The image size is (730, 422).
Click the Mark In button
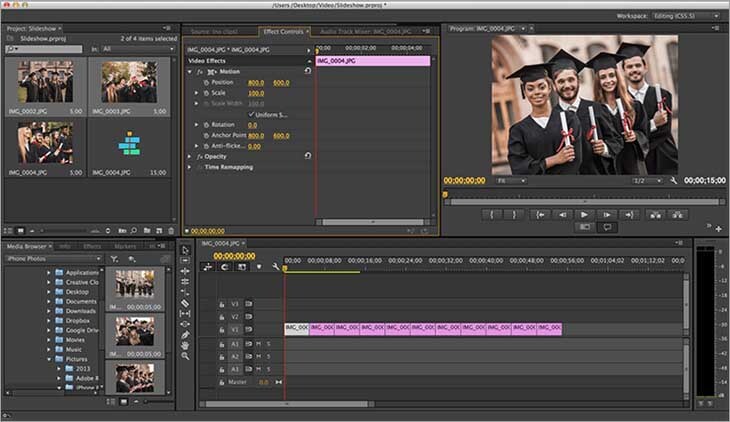pos(492,215)
